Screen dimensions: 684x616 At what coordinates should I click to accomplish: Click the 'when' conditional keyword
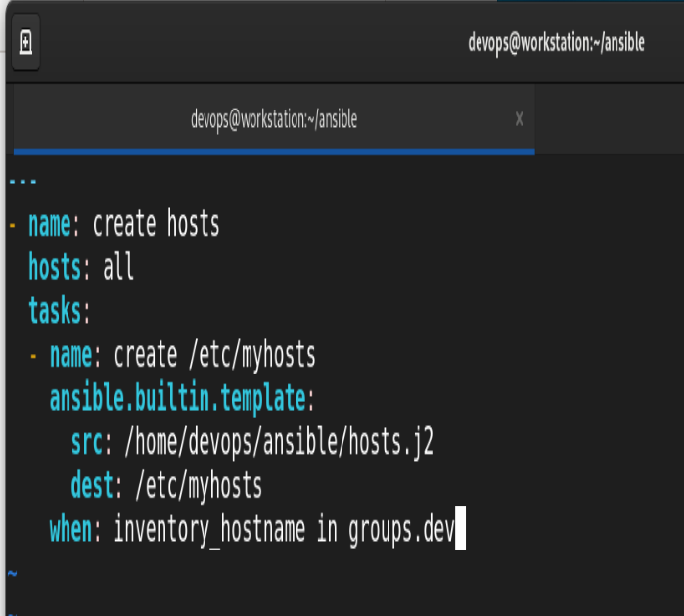(70, 529)
